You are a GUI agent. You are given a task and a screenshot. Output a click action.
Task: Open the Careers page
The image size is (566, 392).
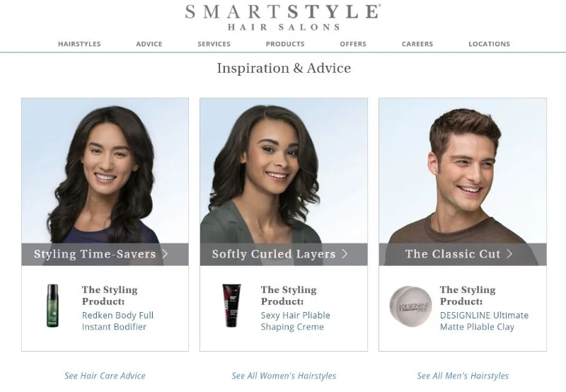417,44
